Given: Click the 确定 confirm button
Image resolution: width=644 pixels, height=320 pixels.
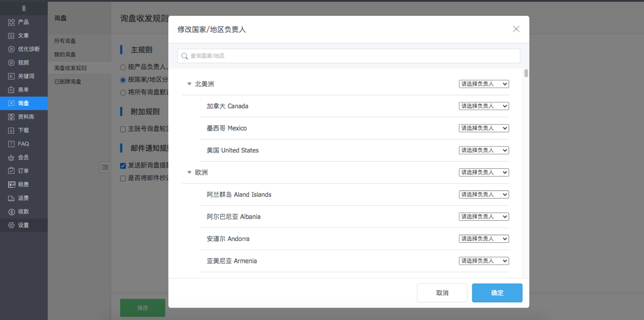Looking at the screenshot, I should (x=497, y=293).
